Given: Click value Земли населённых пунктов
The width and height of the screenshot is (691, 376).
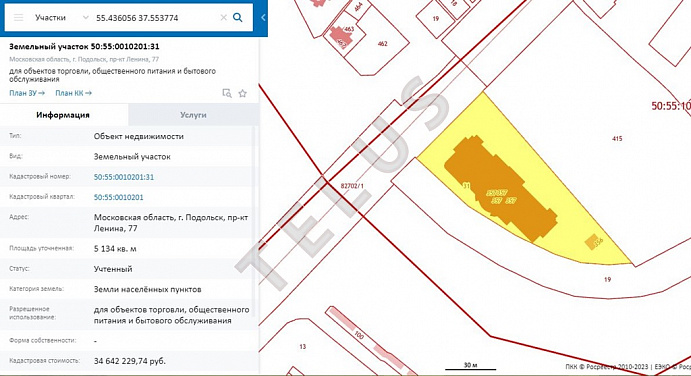Looking at the screenshot, I should [x=148, y=289].
